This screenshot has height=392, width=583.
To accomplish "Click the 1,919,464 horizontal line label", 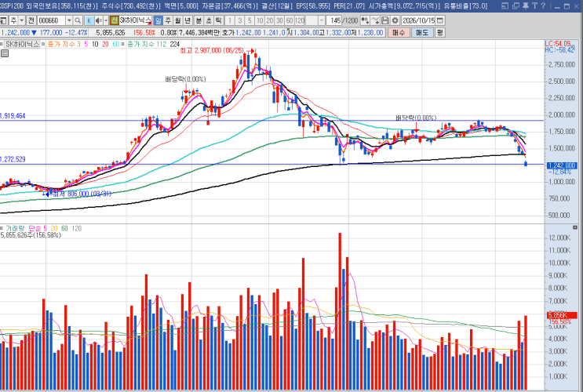I will coord(13,116).
